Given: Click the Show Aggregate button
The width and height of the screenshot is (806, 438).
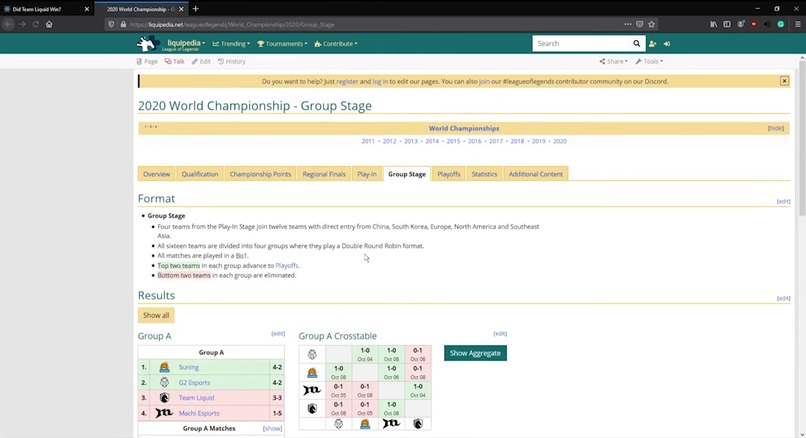Looking at the screenshot, I should point(475,353).
